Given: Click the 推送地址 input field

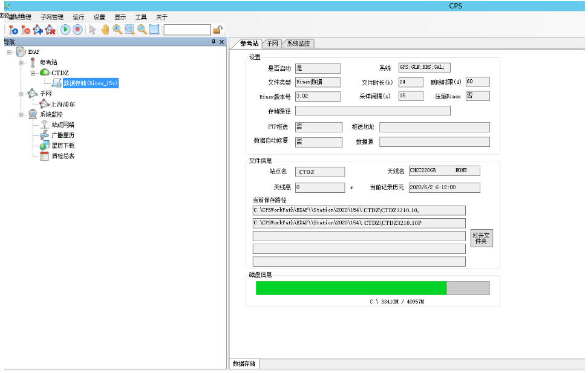Looking at the screenshot, I should [x=434, y=127].
